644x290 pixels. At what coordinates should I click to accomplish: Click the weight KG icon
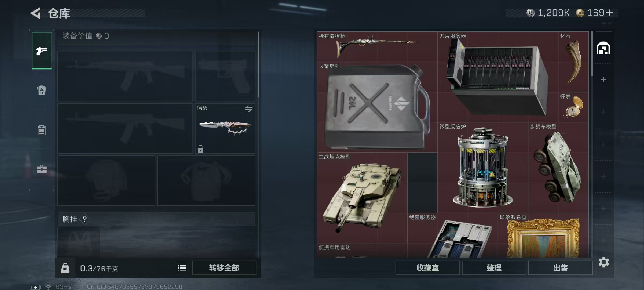pyautogui.click(x=65, y=268)
